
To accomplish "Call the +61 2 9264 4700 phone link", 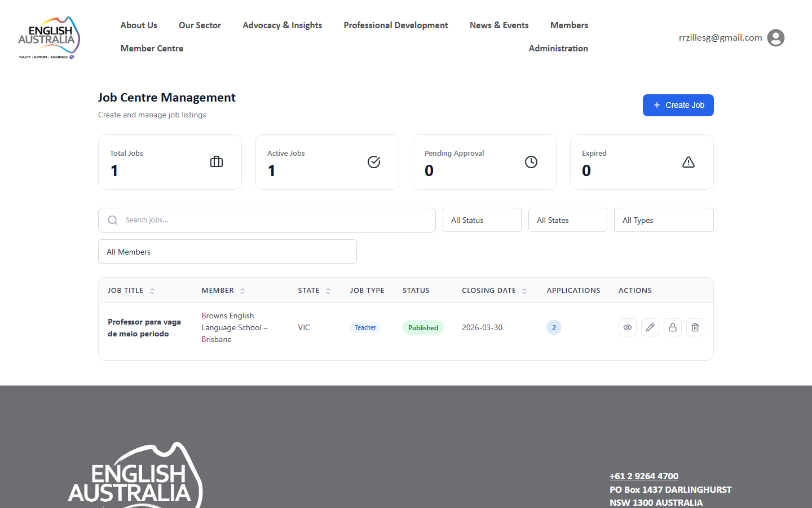I will click(644, 476).
